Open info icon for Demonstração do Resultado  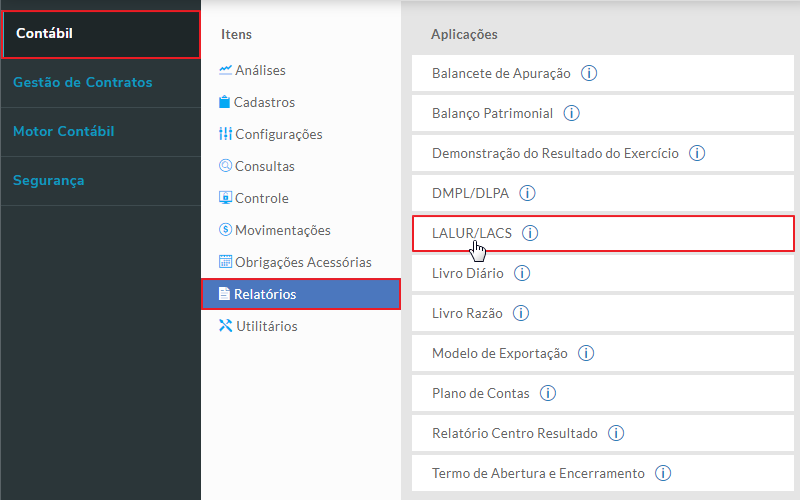pyautogui.click(x=698, y=153)
